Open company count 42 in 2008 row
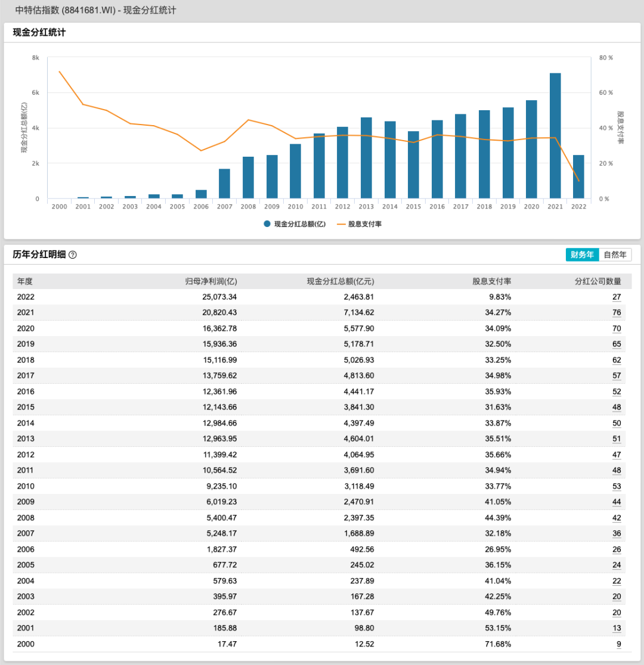Image resolution: width=644 pixels, height=665 pixels. [x=617, y=517]
